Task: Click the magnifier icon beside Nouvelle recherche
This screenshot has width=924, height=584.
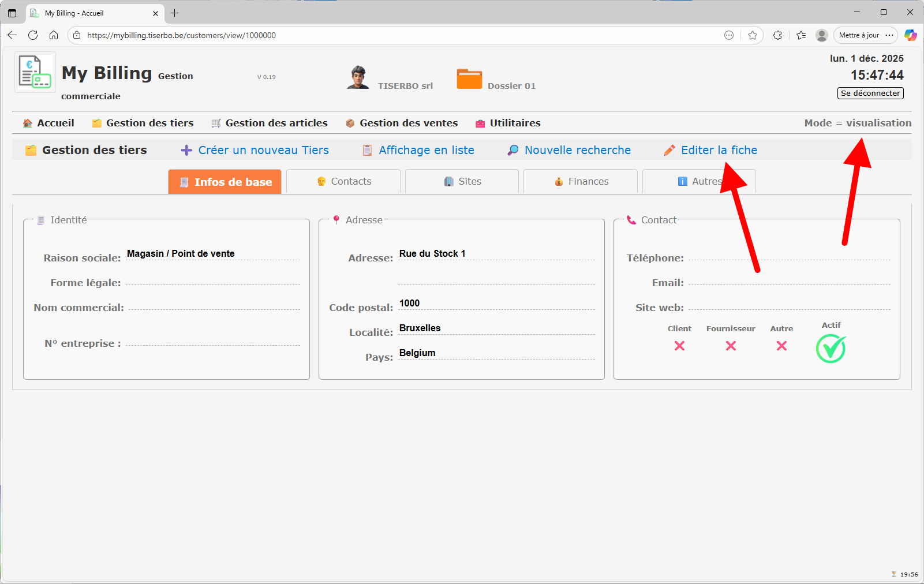Action: click(512, 150)
